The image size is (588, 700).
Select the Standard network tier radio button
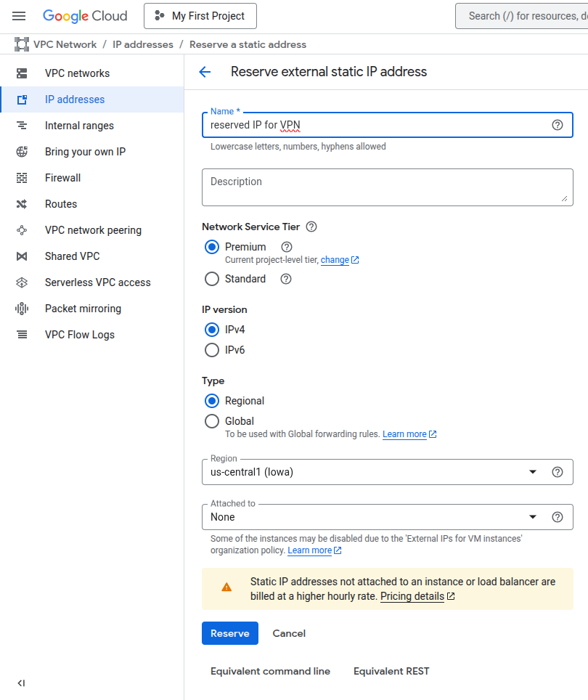(212, 279)
